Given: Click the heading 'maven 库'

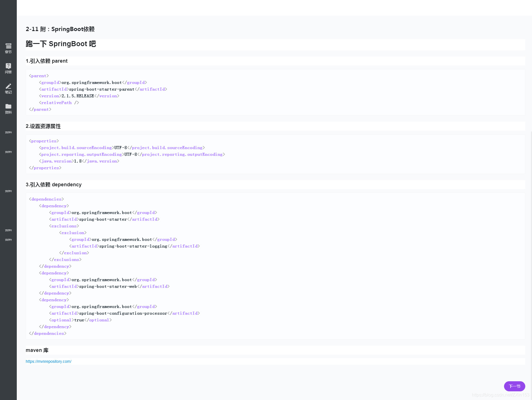Looking at the screenshot, I should pos(37,350).
